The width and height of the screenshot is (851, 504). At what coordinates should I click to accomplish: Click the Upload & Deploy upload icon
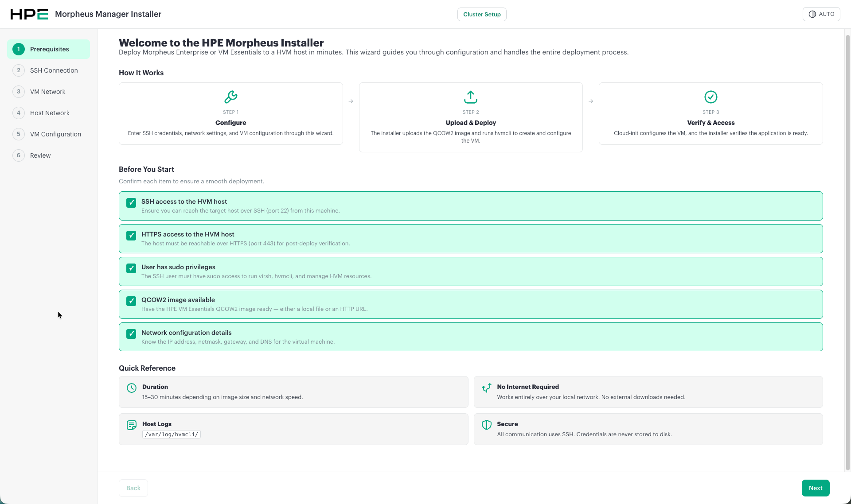(471, 97)
